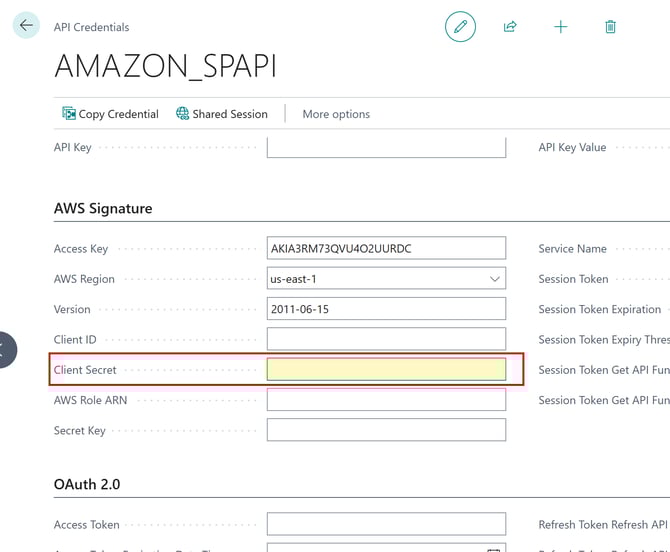The image size is (670, 552).
Task: Open the Shared Session action
Action: (222, 114)
